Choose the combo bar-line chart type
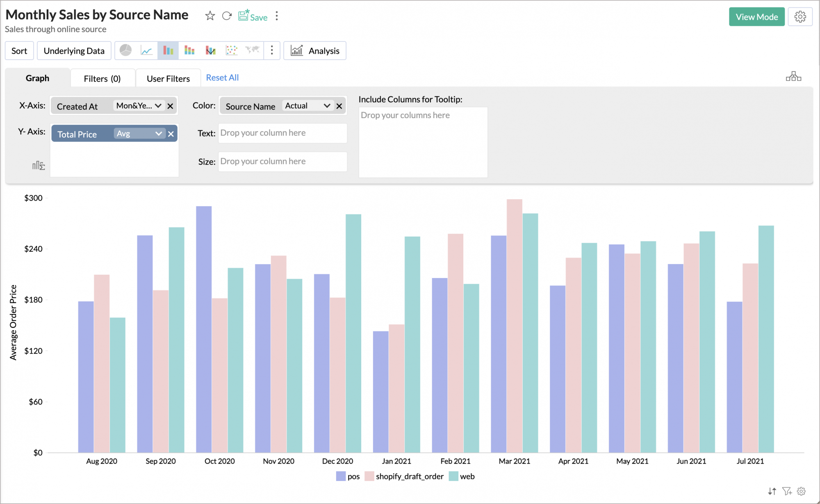Screen dimensions: 820x504 (210, 50)
